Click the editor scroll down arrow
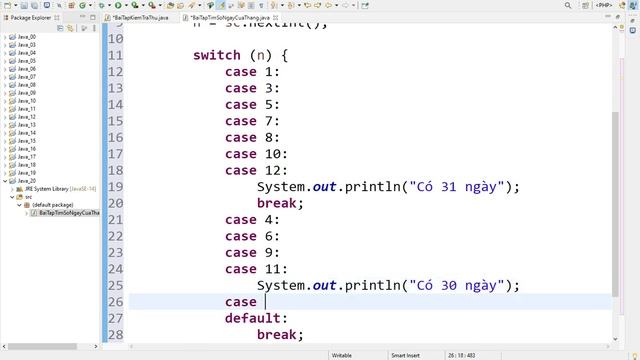 pos(616,339)
